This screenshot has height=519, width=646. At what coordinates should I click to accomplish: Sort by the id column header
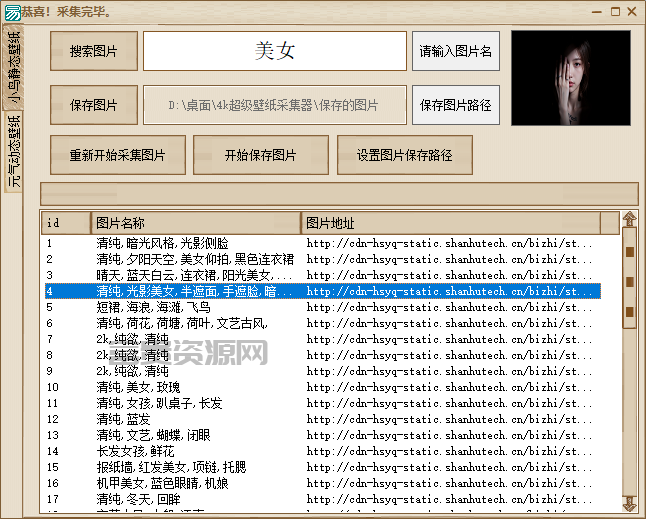[66, 223]
